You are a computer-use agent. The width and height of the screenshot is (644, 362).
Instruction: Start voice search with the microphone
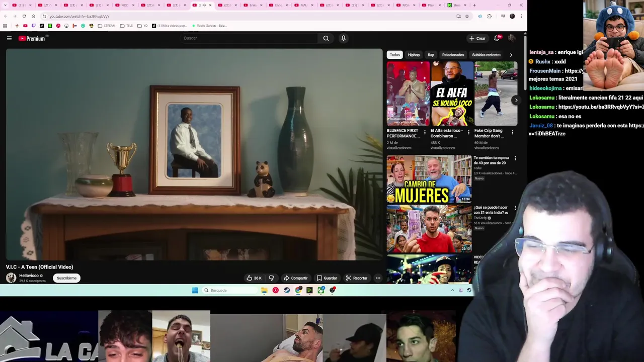pyautogui.click(x=344, y=38)
